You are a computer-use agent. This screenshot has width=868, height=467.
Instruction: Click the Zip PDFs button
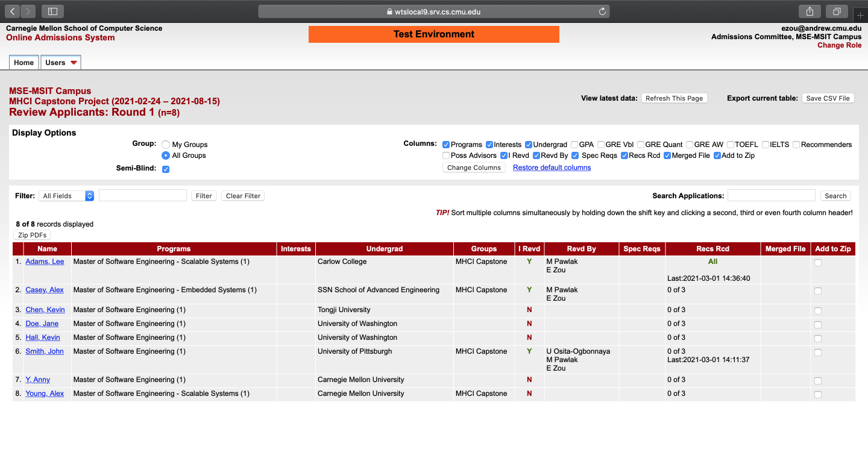tap(32, 235)
